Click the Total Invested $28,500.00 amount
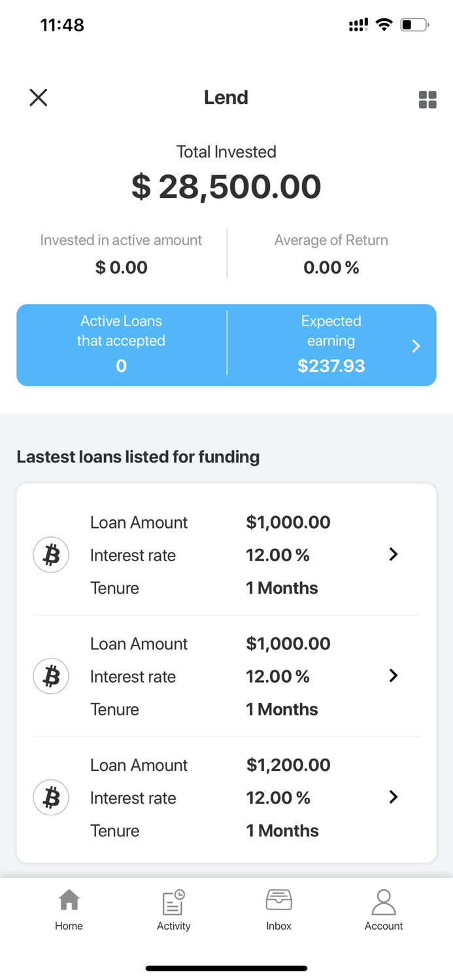The height and width of the screenshot is (980, 453). 226,186
